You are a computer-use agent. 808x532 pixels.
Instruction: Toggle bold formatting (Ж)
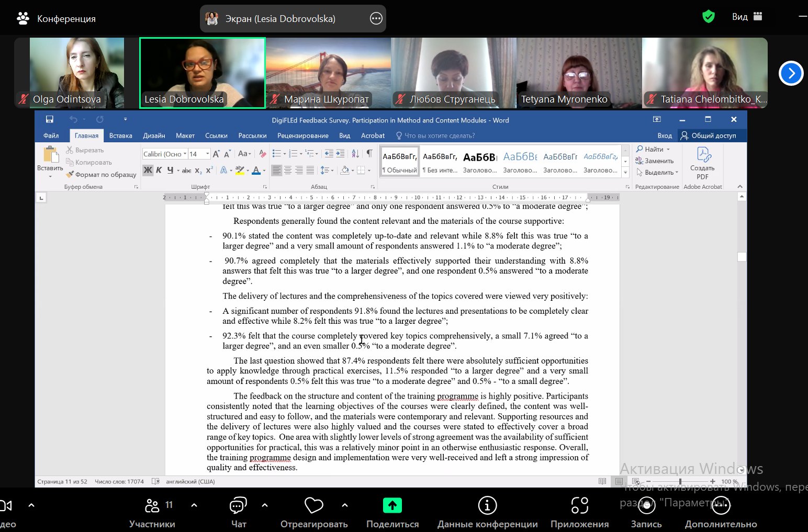coord(148,170)
